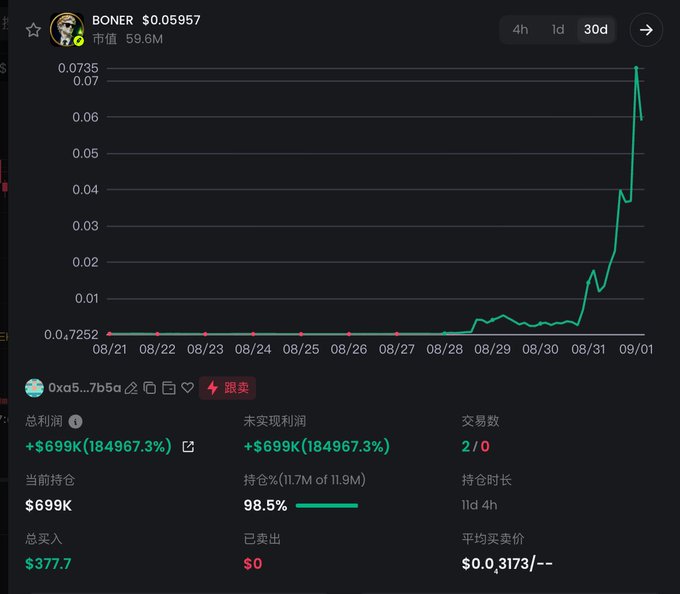Click wallet address 0xa5...7b5a
The height and width of the screenshot is (594, 680).
tap(85, 388)
